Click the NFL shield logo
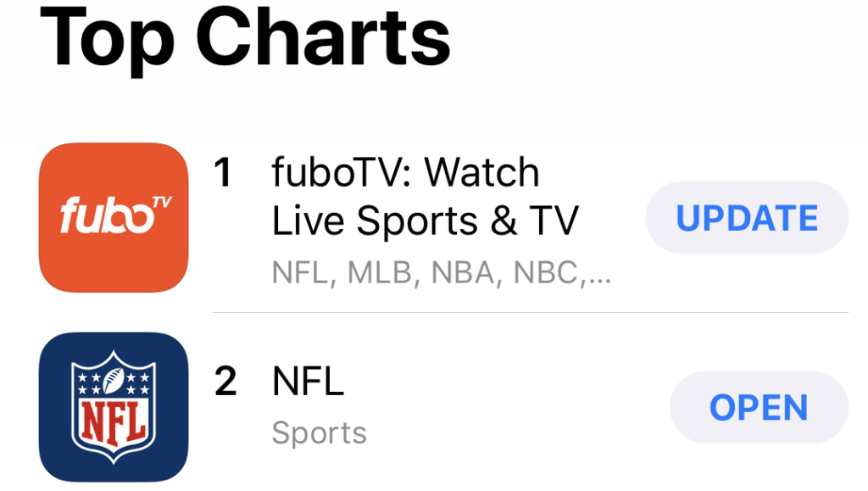868x491 pixels. [x=114, y=407]
